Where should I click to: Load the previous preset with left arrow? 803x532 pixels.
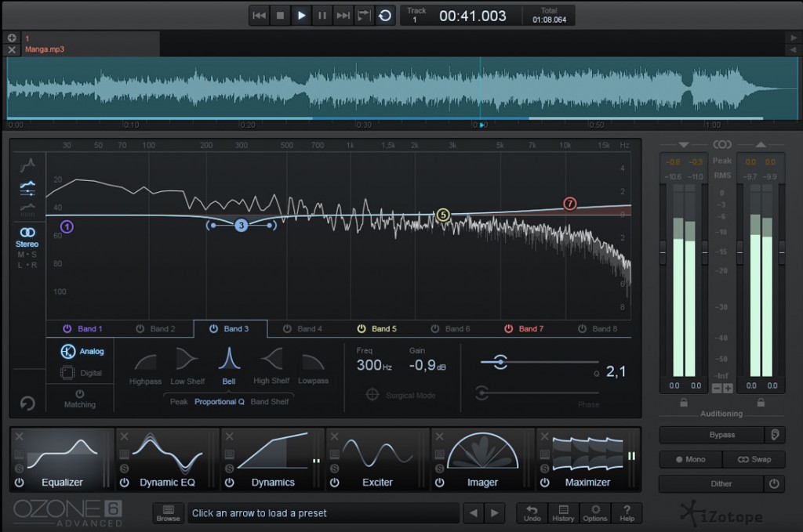[x=474, y=513]
